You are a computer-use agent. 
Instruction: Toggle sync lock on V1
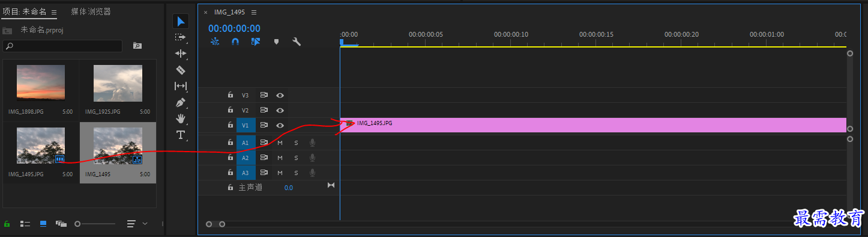tap(264, 125)
